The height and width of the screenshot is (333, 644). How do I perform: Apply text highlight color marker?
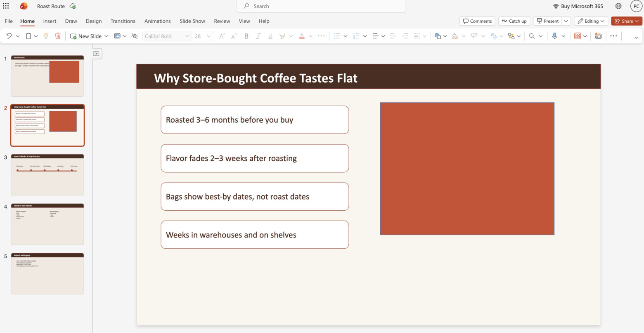coord(282,36)
